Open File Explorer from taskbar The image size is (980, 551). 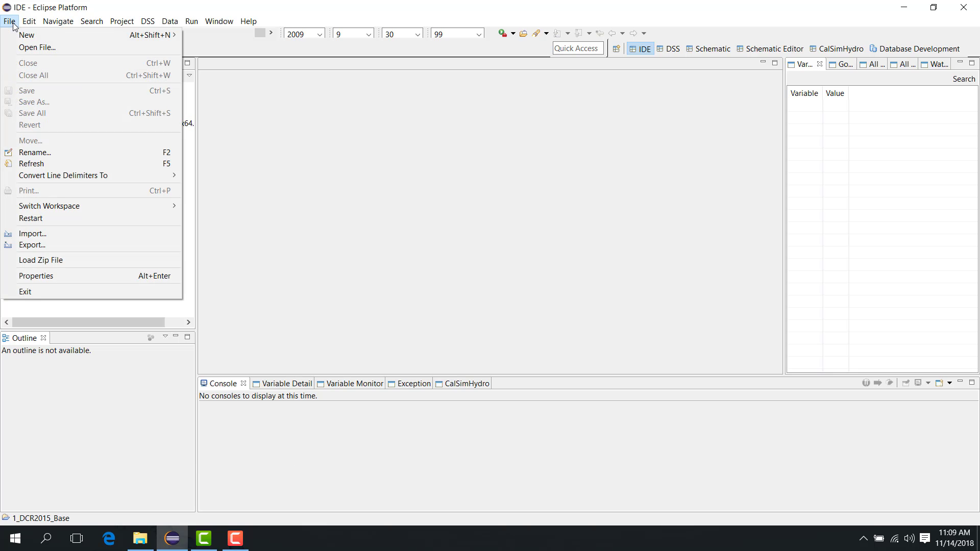tap(140, 538)
